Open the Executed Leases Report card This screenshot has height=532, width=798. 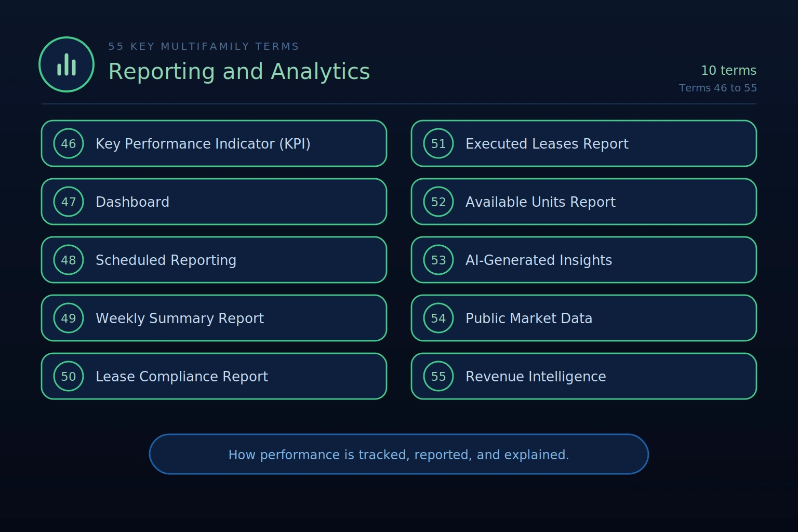point(584,143)
